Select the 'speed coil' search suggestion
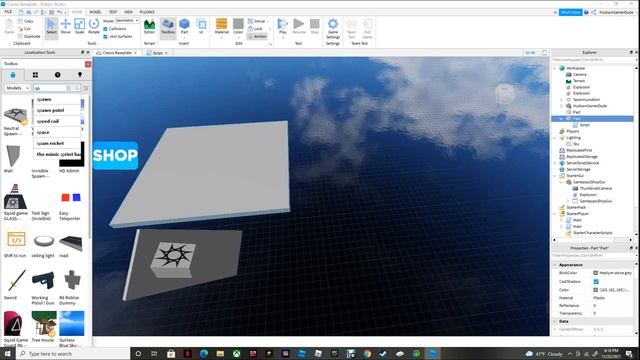Viewport: 640px width, 360px height. tap(57, 121)
